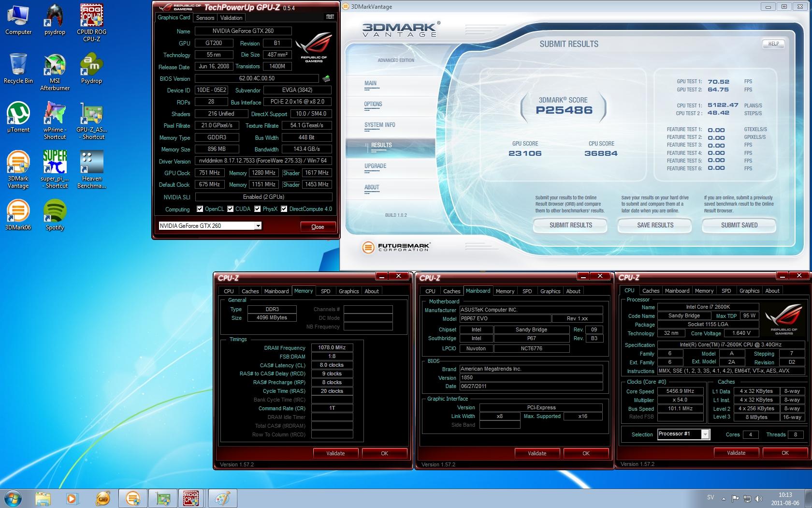Viewport: 812px width, 508px height.
Task: Click the GPU-Z Name field GTX 260
Action: click(243, 31)
